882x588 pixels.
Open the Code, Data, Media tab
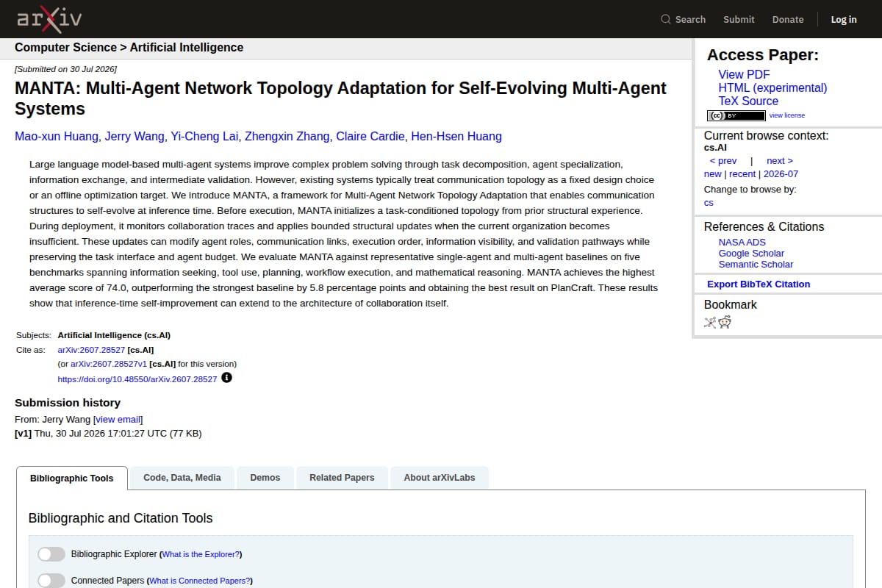(x=182, y=478)
